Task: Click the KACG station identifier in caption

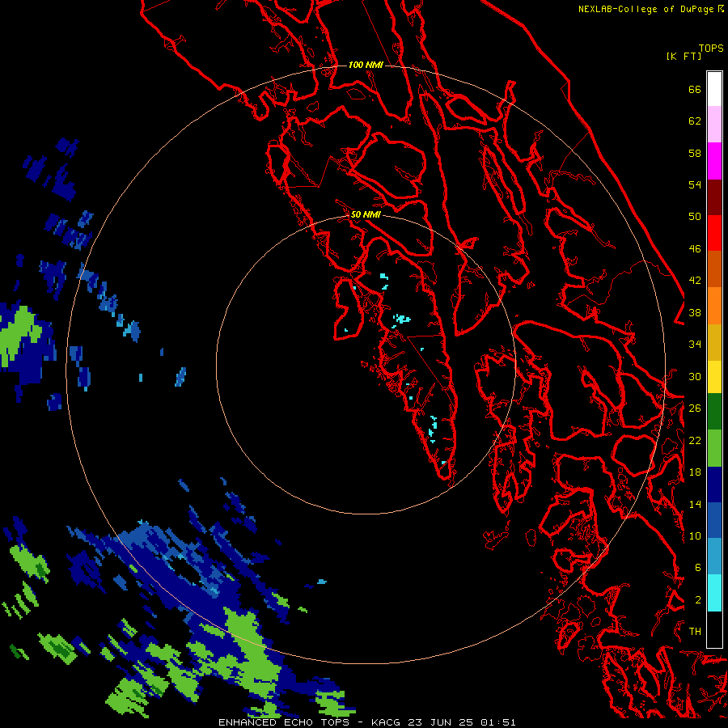Action: coord(385,722)
